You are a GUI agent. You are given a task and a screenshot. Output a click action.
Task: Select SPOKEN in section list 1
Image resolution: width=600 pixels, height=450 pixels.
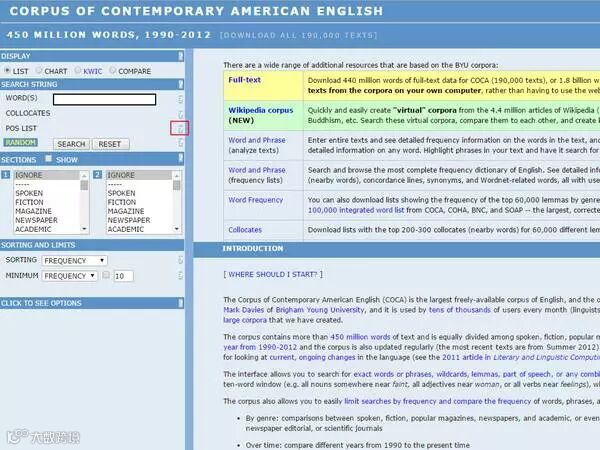[29, 193]
